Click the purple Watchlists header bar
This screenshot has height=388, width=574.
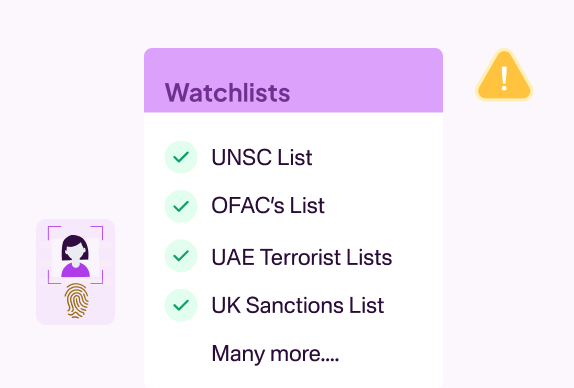tap(294, 80)
